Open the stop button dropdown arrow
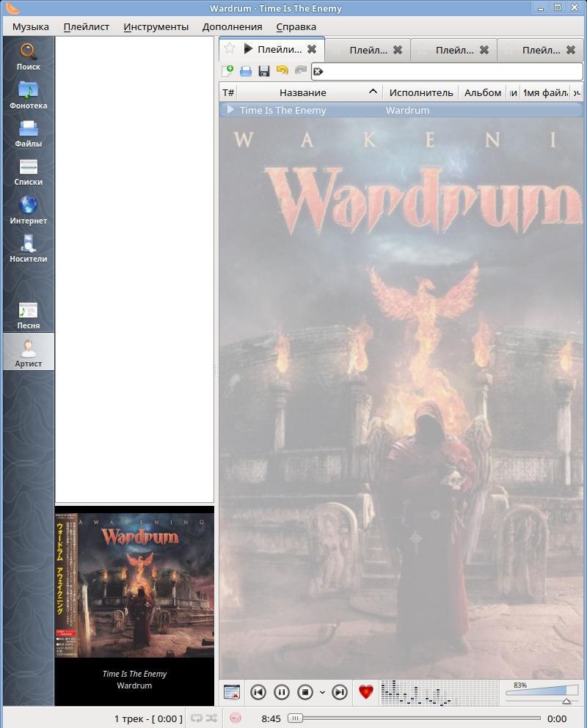 (x=322, y=692)
